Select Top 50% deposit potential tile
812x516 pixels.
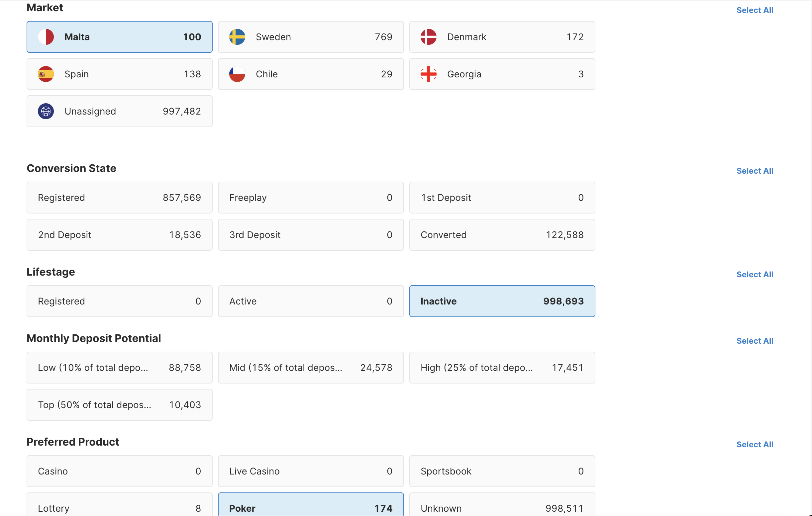click(119, 404)
